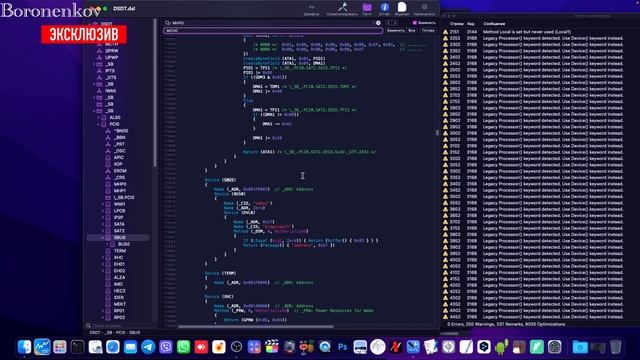Expand the SATA tree node
The width and height of the screenshot is (640, 360).
point(103,224)
